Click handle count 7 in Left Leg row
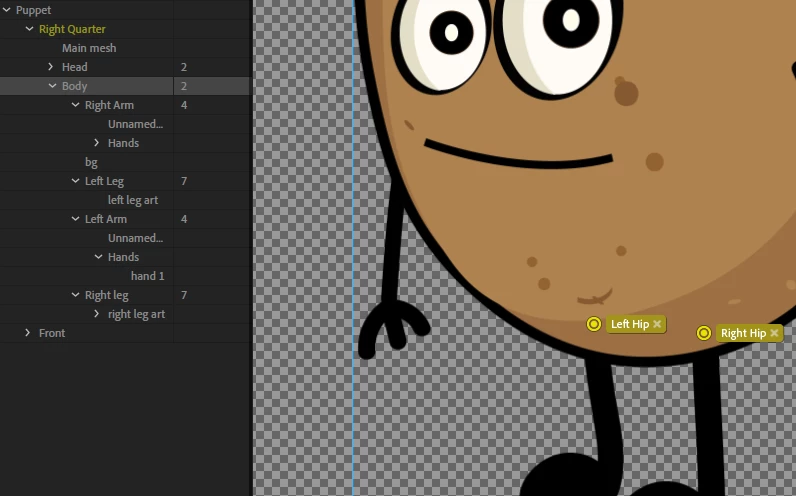 pos(184,181)
